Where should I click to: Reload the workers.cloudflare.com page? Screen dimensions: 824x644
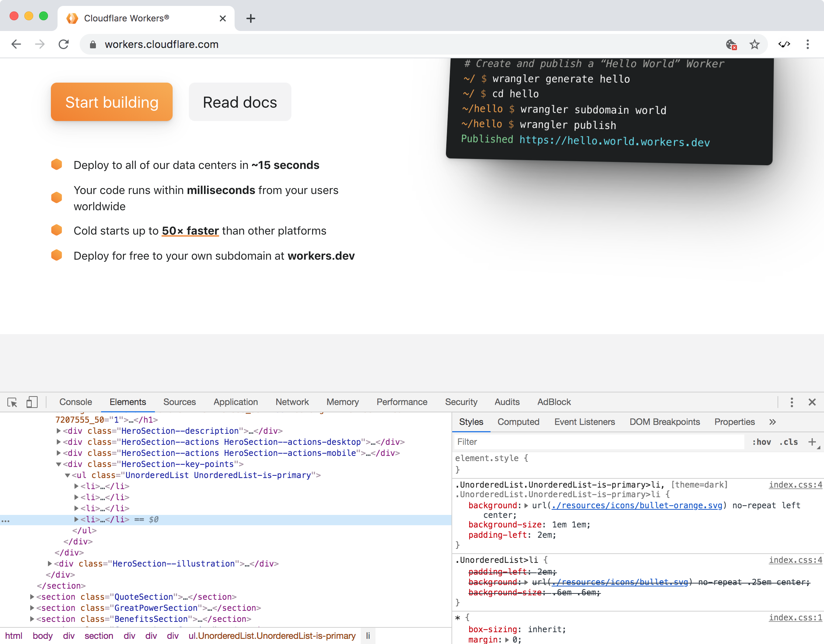[63, 44]
